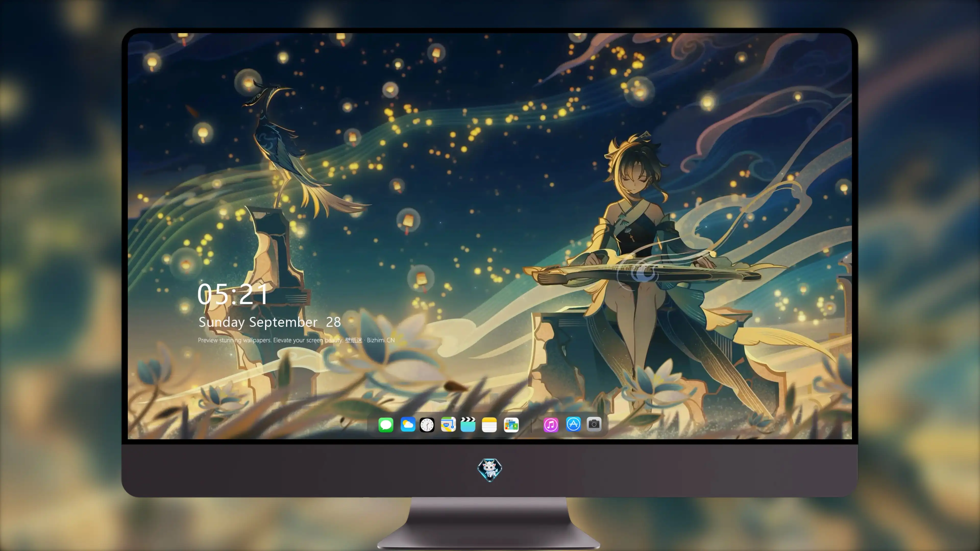Click the 壁纸迷 Chinese site name

pos(353,340)
